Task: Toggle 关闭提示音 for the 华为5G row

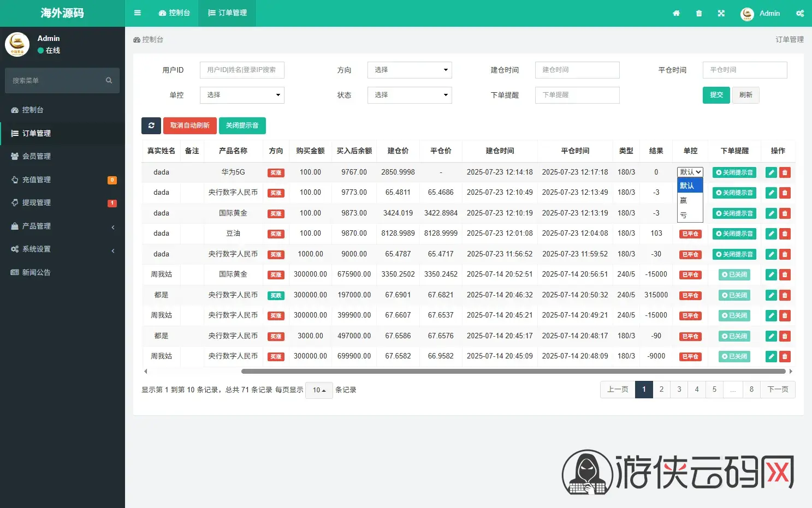Action: [734, 172]
